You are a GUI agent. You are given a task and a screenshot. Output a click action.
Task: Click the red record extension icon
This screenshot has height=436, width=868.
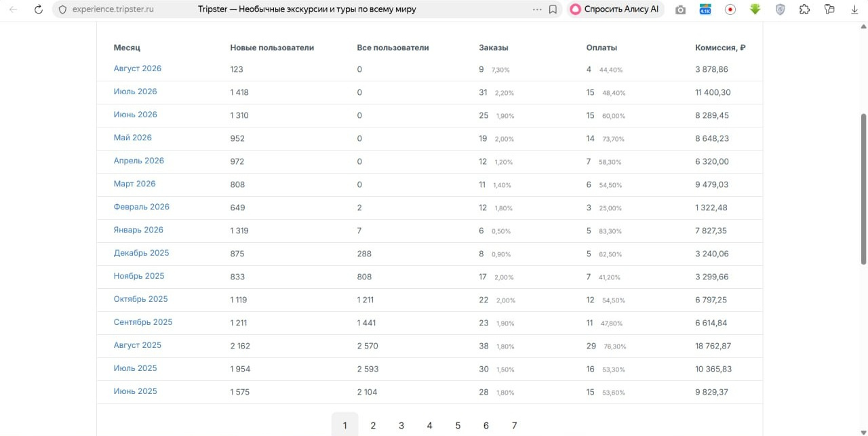[730, 9]
